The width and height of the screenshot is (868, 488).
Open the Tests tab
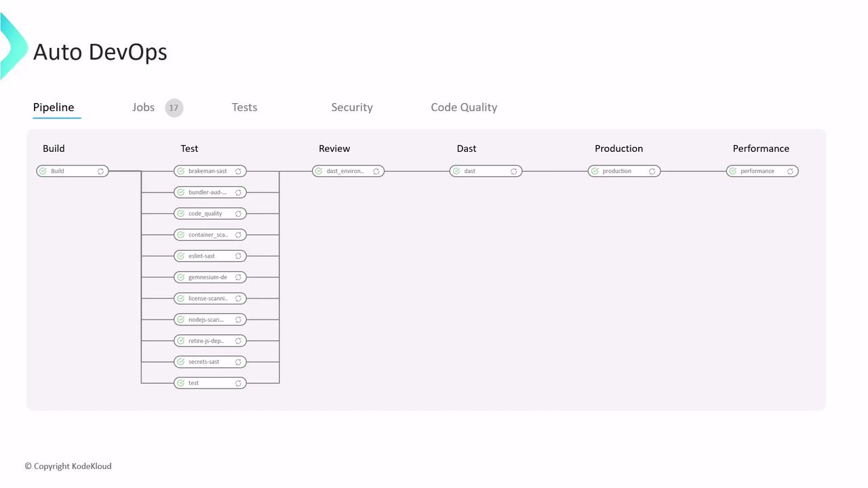tap(244, 107)
